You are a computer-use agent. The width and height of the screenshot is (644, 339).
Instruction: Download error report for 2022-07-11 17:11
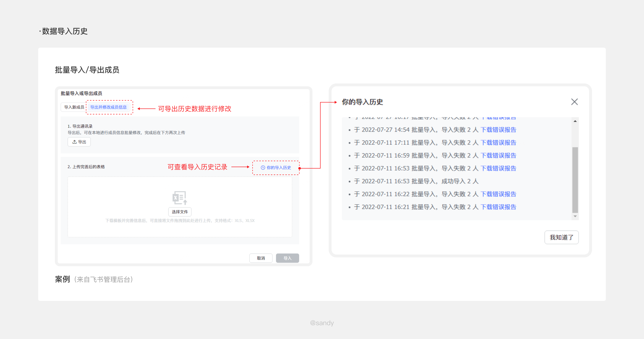(498, 143)
